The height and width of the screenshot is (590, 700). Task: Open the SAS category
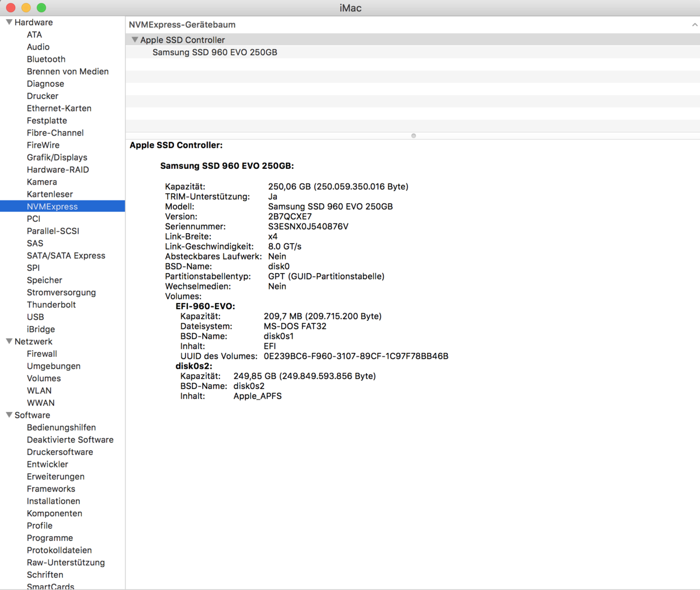pos(35,243)
